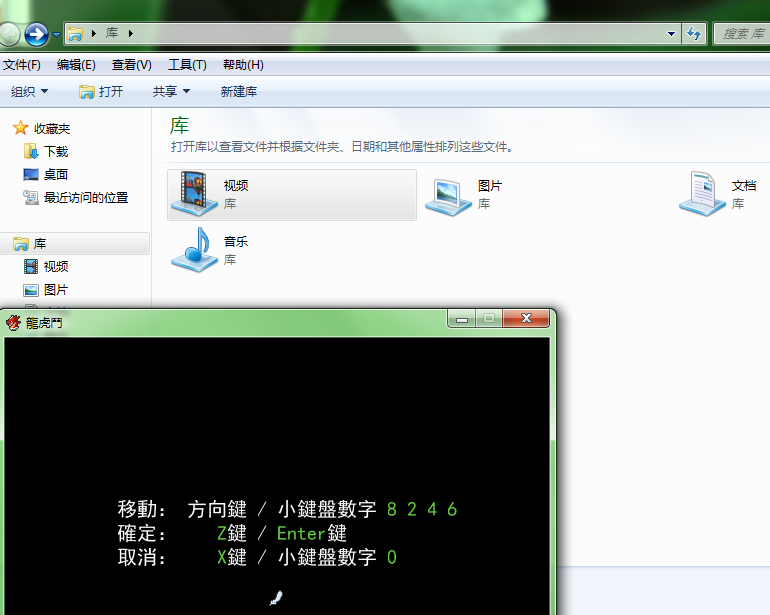This screenshot has height=615, width=770.
Task: Click the library icon in address bar
Action: pos(75,33)
